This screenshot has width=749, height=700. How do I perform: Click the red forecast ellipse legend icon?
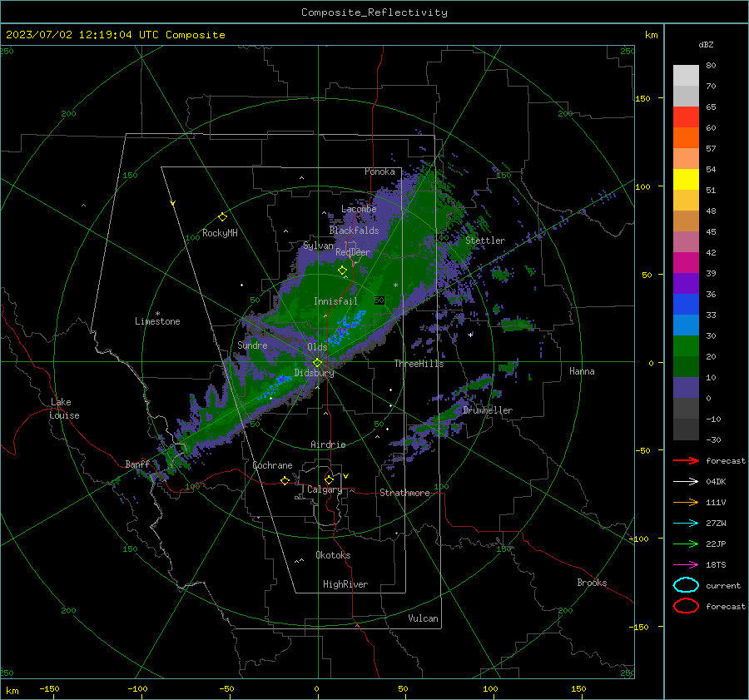click(686, 606)
